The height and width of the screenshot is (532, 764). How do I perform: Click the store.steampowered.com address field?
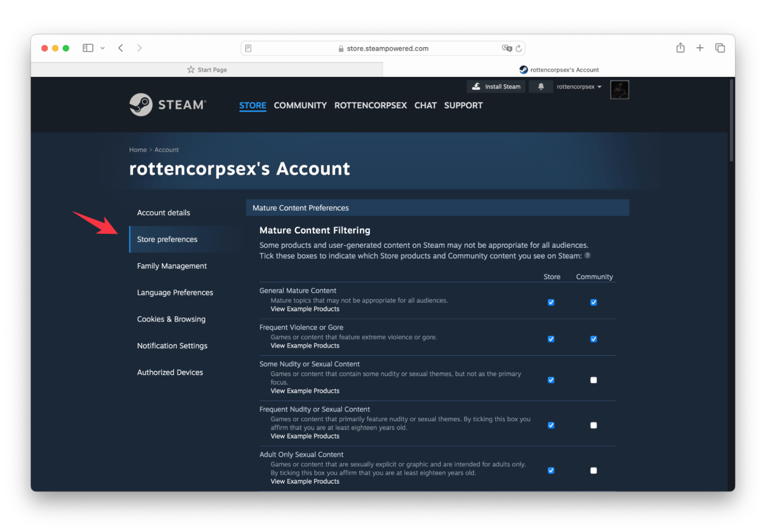383,48
